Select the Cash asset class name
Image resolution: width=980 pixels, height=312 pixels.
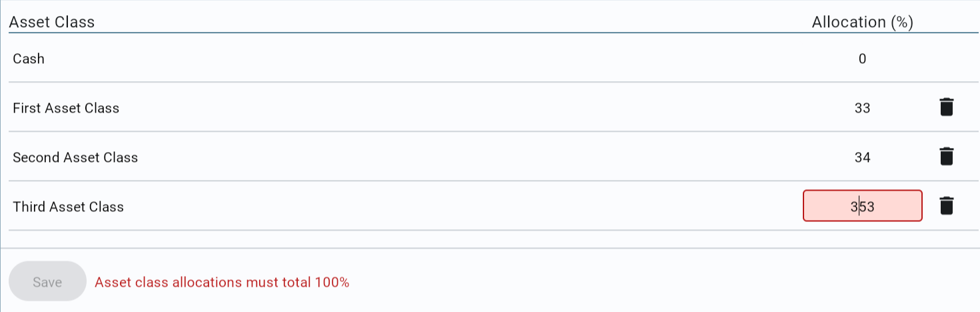pyautogui.click(x=29, y=59)
